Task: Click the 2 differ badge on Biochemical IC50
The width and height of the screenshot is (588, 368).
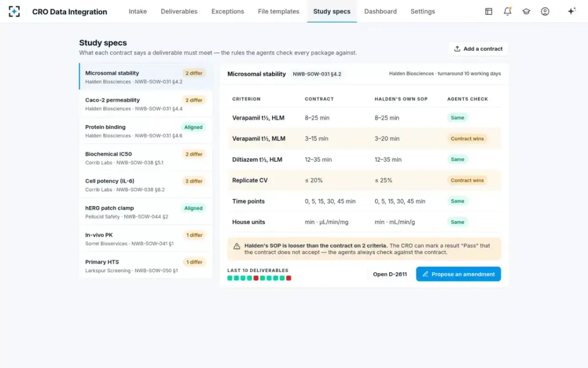Action: pos(194,154)
